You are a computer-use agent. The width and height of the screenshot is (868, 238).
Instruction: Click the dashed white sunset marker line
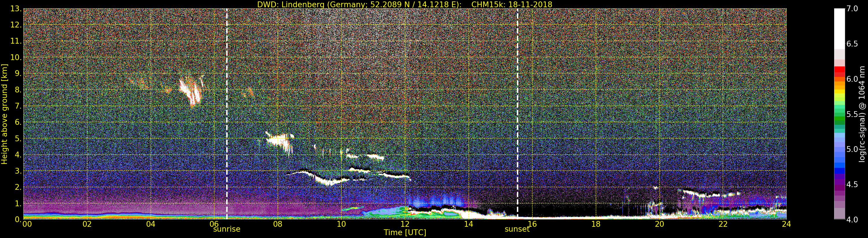tap(517, 114)
